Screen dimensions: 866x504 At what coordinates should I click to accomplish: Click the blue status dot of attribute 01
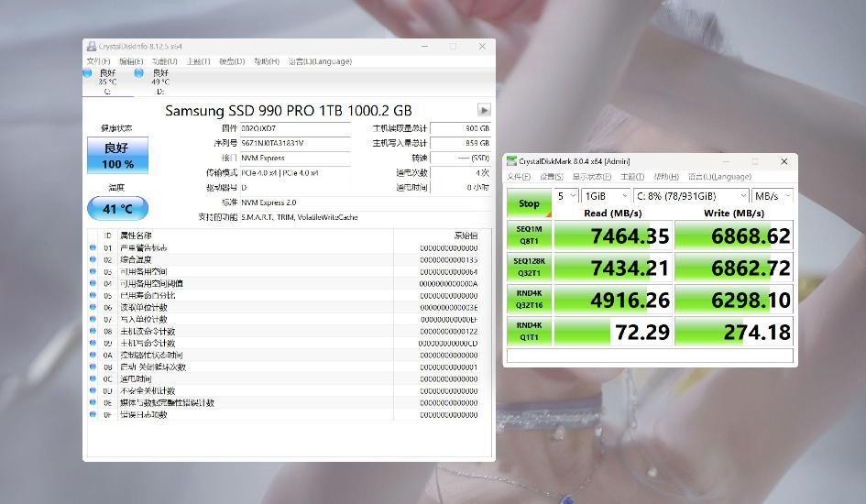[x=93, y=247]
